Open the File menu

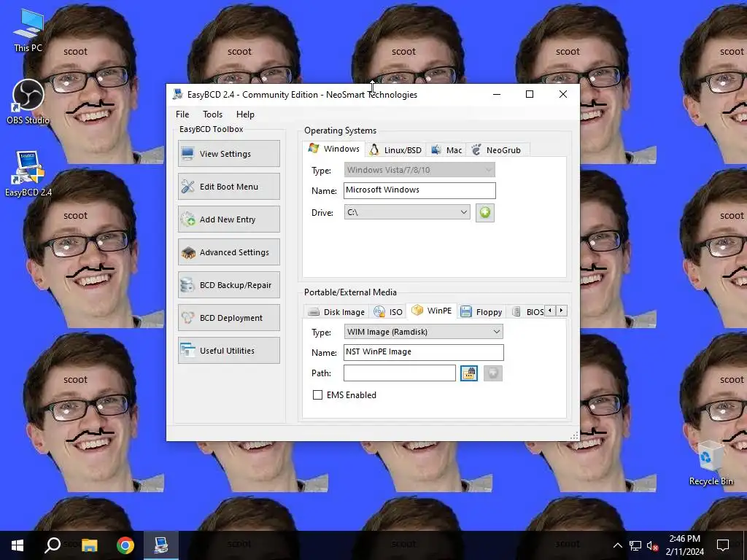pos(182,114)
